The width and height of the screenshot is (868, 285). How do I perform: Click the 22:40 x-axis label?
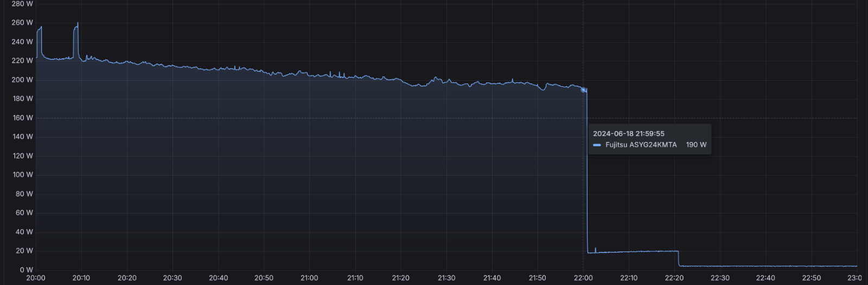(765, 278)
